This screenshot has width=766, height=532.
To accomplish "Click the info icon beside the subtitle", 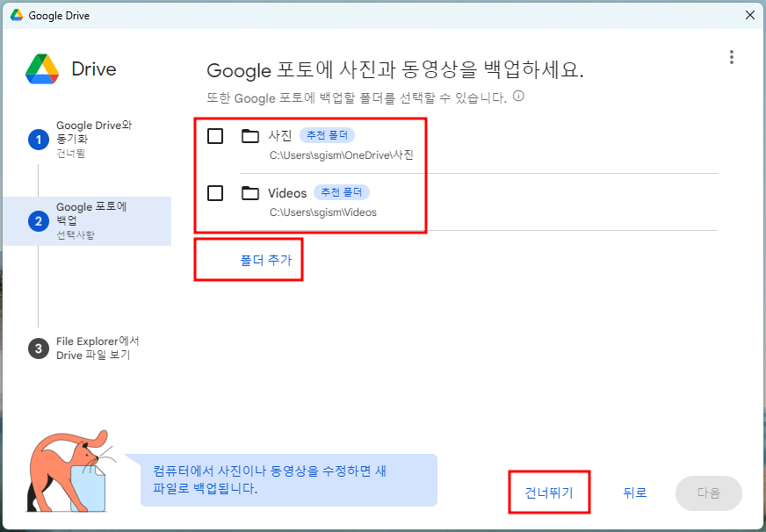I will (519, 97).
